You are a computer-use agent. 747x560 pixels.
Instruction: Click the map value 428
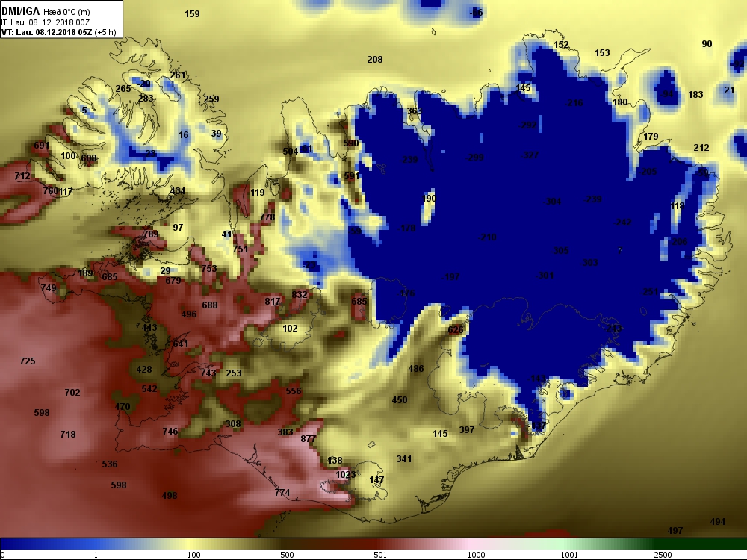[x=144, y=370]
